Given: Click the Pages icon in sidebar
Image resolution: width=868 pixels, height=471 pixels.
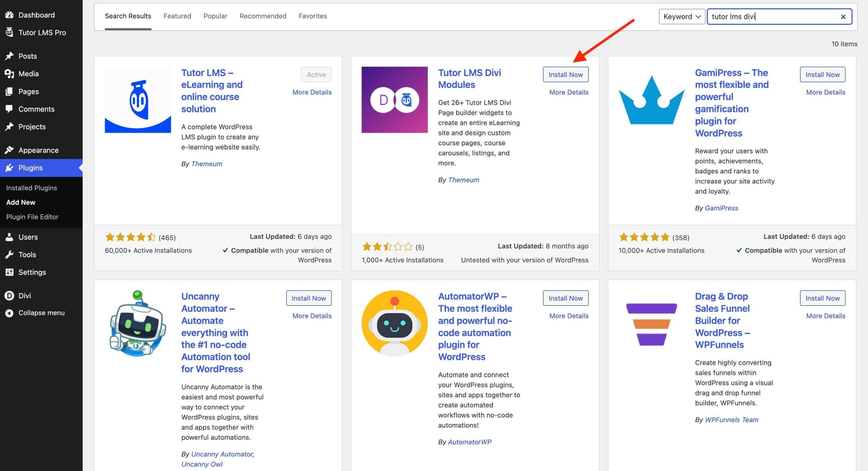Looking at the screenshot, I should pos(9,91).
